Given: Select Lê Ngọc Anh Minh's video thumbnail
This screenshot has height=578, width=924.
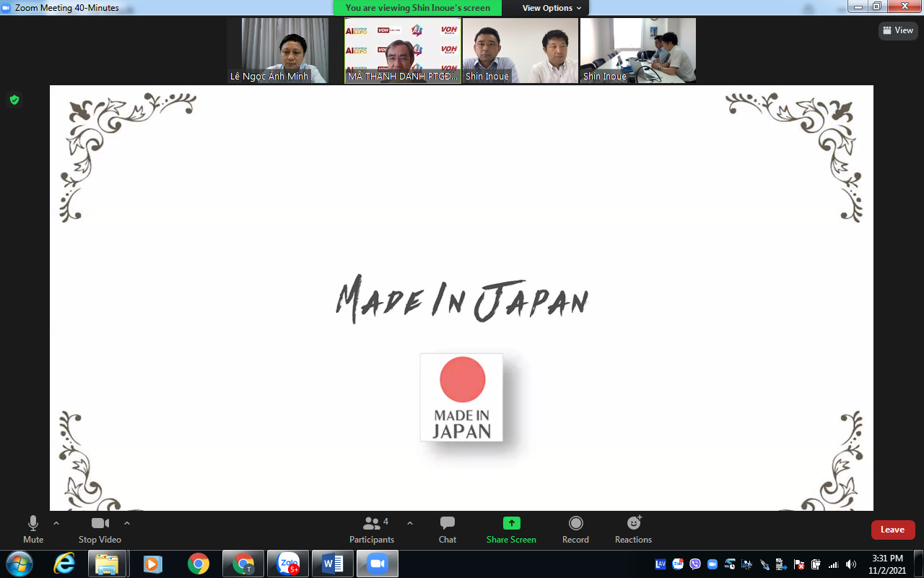Looking at the screenshot, I should [x=278, y=51].
